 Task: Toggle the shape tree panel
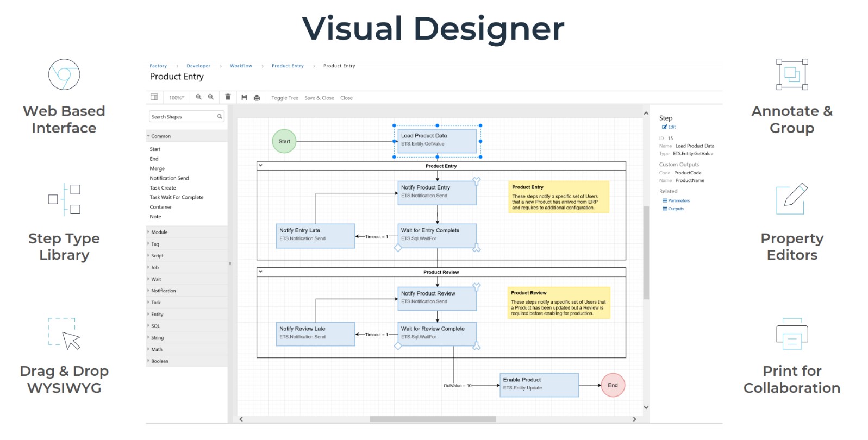[x=284, y=98]
